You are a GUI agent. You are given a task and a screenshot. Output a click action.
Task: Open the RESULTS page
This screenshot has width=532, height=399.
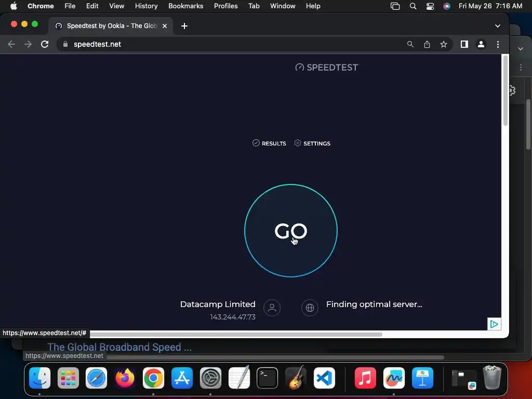tap(269, 143)
